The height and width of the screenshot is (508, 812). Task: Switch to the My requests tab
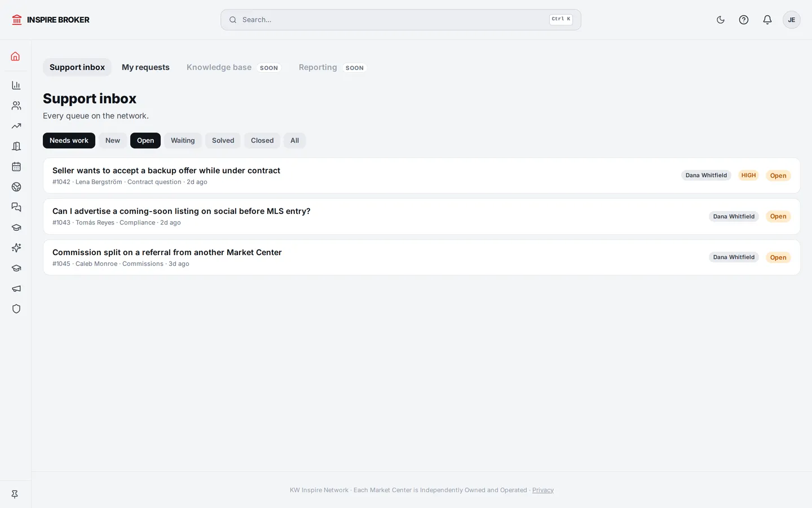(145, 67)
